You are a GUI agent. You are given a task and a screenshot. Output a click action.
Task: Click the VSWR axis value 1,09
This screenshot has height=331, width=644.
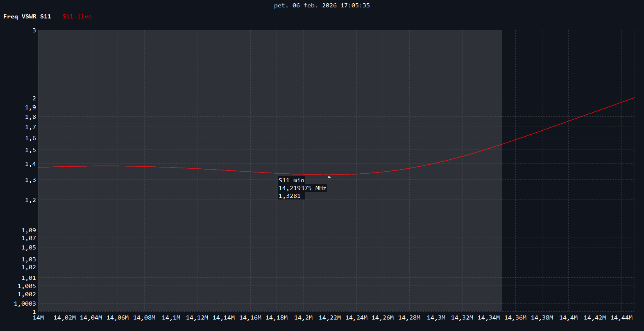pyautogui.click(x=29, y=230)
